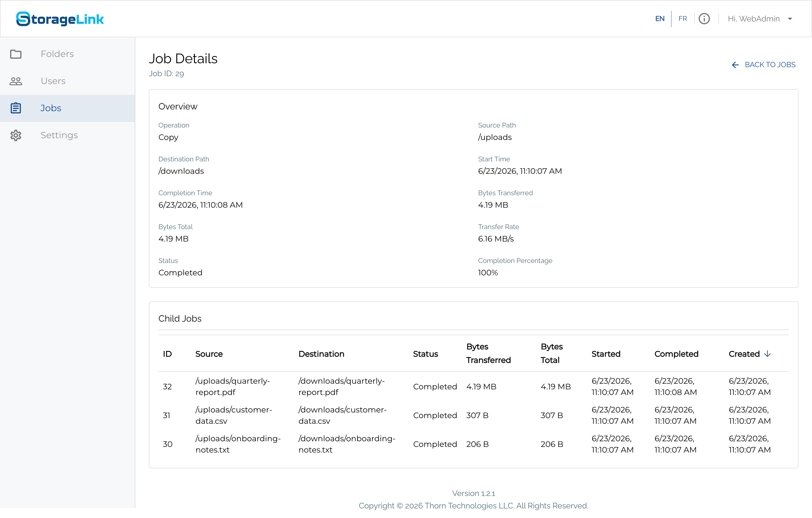Click destination path /downloads value
The height and width of the screenshot is (518, 812).
(181, 171)
